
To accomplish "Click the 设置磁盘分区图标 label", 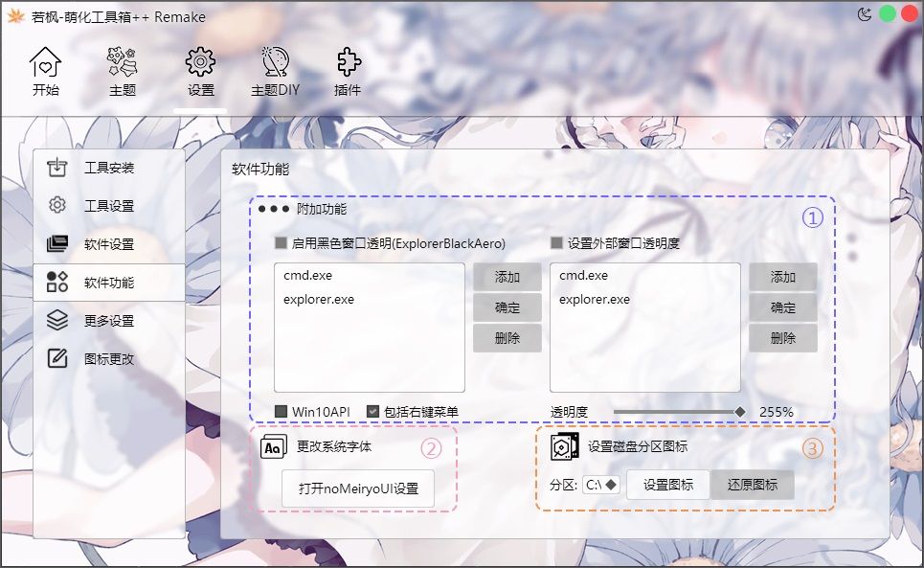I will pyautogui.click(x=638, y=446).
